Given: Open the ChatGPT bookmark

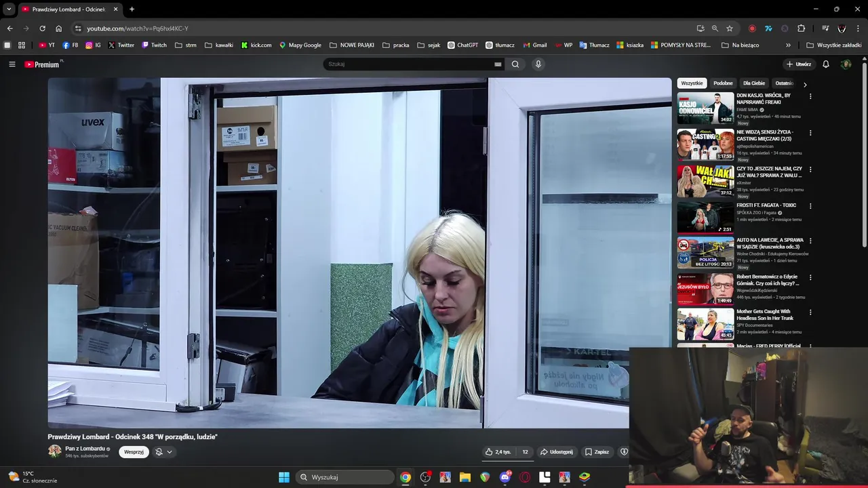Looking at the screenshot, I should click(462, 45).
